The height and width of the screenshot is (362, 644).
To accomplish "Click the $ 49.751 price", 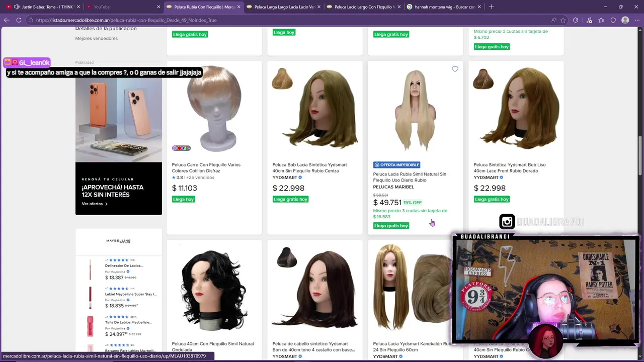I will point(387,202).
